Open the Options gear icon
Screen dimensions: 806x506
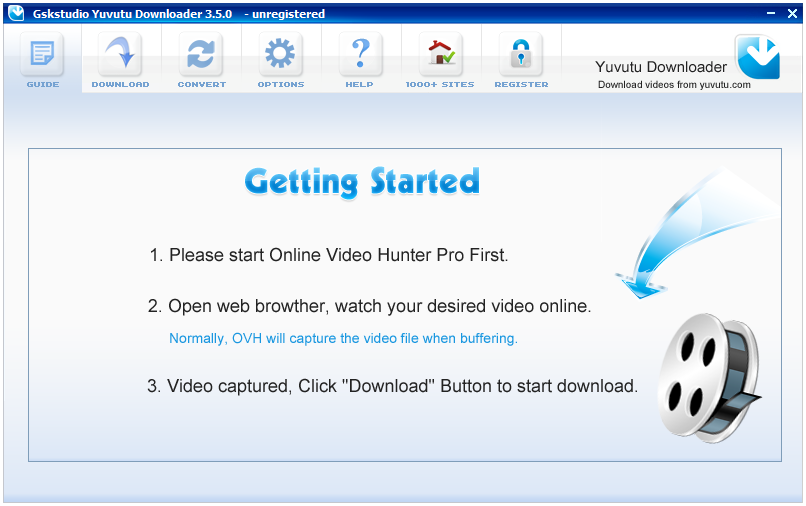tap(280, 54)
